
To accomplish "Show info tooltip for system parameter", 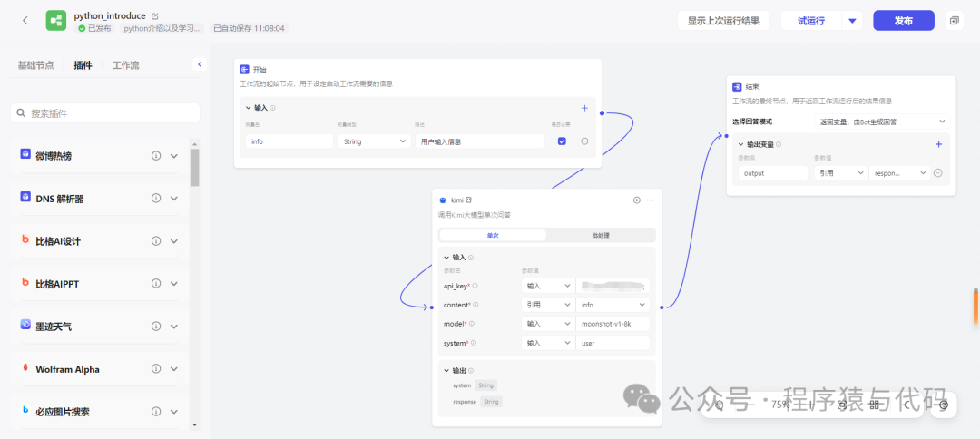I will click(x=473, y=343).
